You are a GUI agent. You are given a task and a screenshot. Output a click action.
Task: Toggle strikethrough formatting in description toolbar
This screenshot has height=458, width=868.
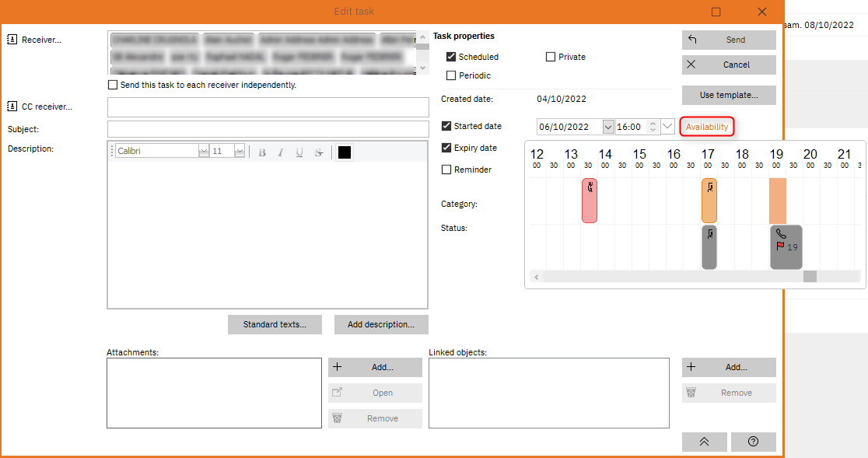pyautogui.click(x=319, y=152)
